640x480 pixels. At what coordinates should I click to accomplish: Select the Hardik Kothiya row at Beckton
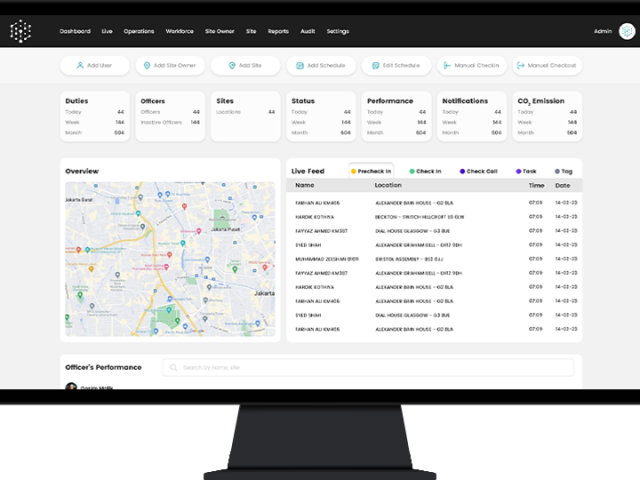point(434,217)
